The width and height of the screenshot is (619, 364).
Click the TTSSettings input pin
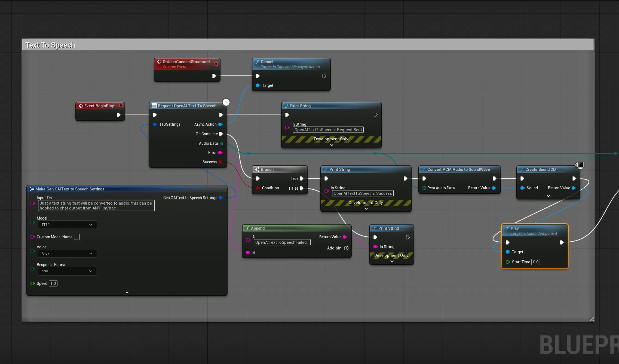point(155,124)
